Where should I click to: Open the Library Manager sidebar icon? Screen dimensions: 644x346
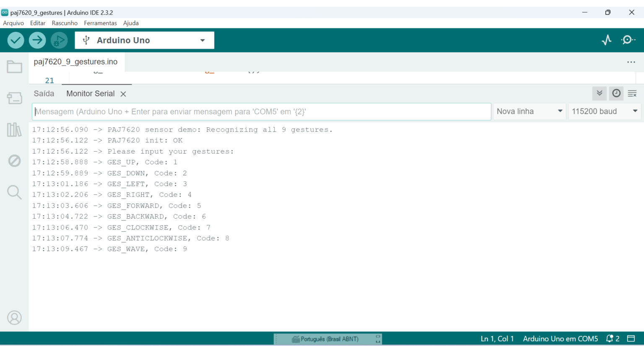point(14,130)
